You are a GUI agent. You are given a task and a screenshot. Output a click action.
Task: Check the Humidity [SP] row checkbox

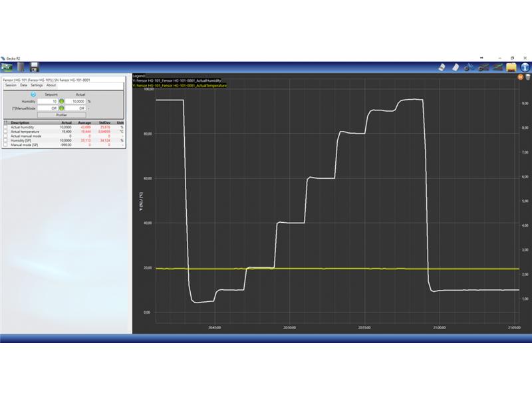(6, 140)
